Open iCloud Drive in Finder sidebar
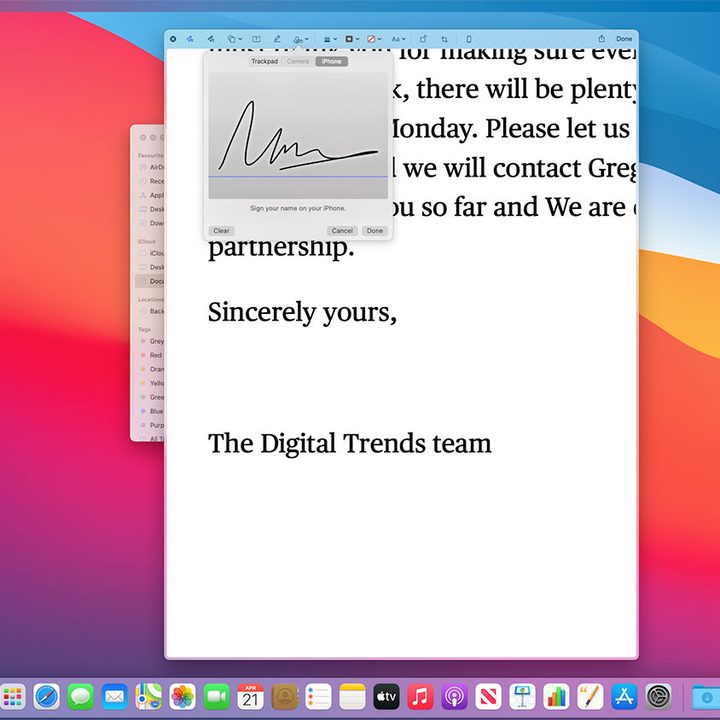The width and height of the screenshot is (720, 720). coord(152,253)
